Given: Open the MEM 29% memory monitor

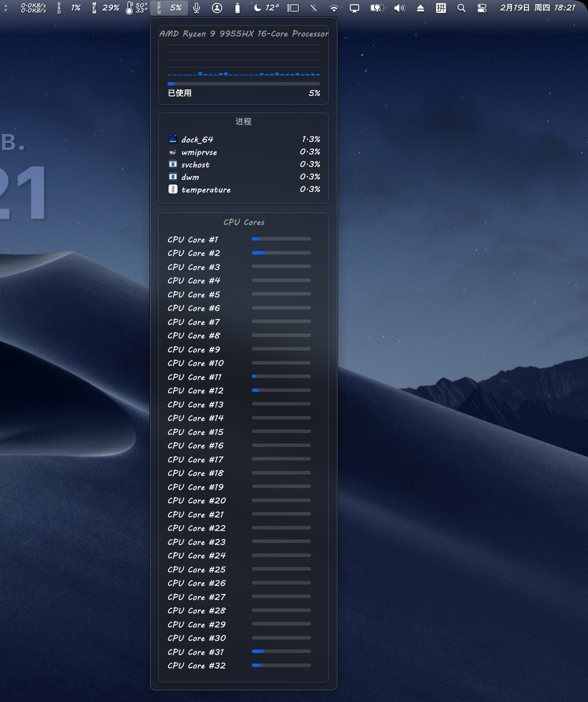Looking at the screenshot, I should [x=105, y=8].
